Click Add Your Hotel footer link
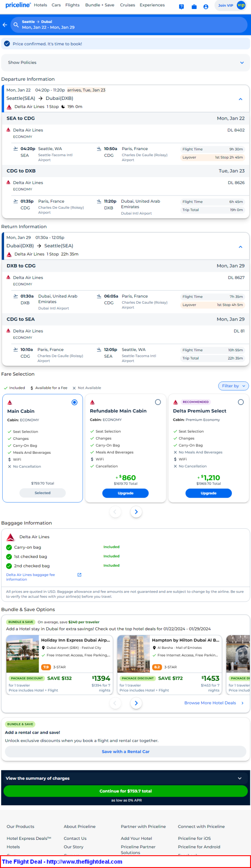The image size is (251, 868). tap(136, 839)
